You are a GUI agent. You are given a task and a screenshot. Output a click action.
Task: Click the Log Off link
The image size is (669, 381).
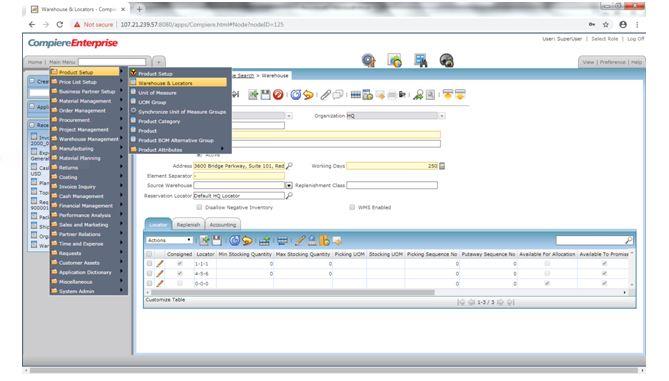[636, 39]
